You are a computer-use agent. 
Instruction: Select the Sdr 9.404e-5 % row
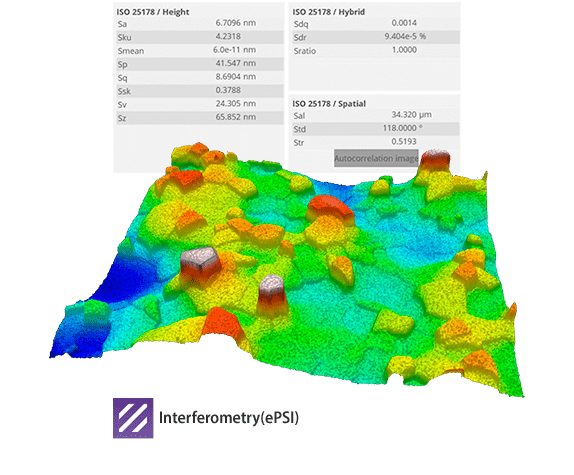pyautogui.click(x=376, y=37)
